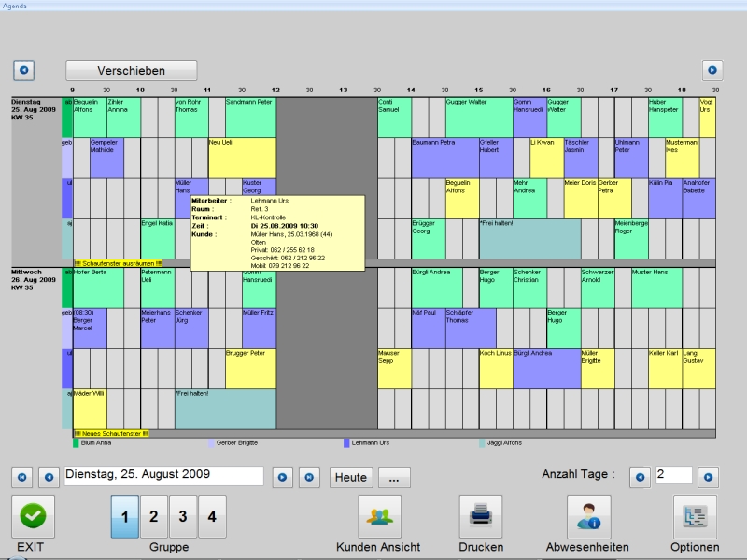
Task: Advance one day after date field
Action: tap(283, 477)
